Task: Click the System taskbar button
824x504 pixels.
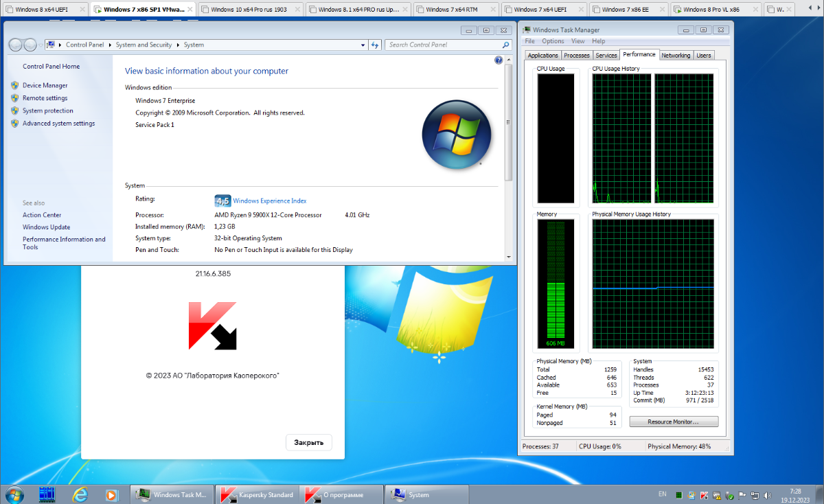Action: tap(427, 494)
